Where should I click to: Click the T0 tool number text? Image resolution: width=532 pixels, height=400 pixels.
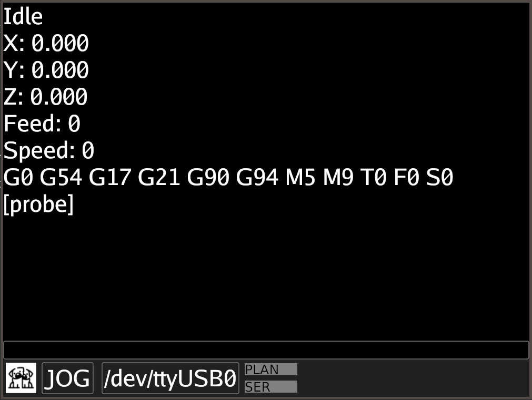[x=373, y=177]
